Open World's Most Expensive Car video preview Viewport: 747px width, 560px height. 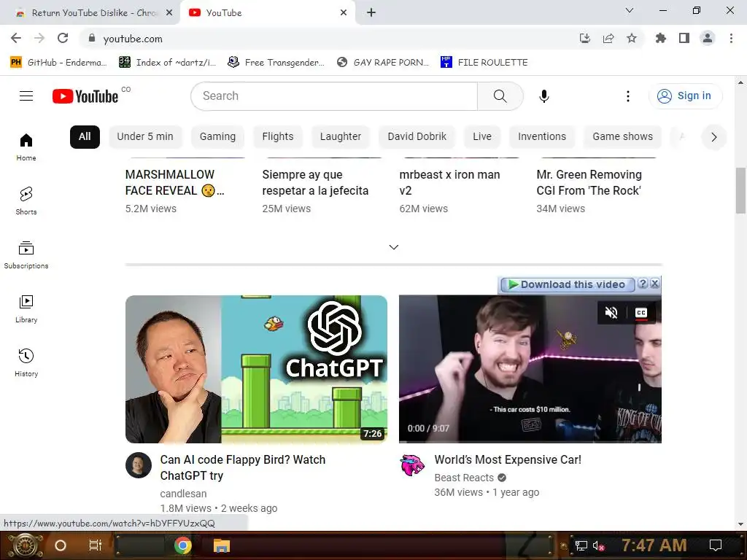point(530,369)
